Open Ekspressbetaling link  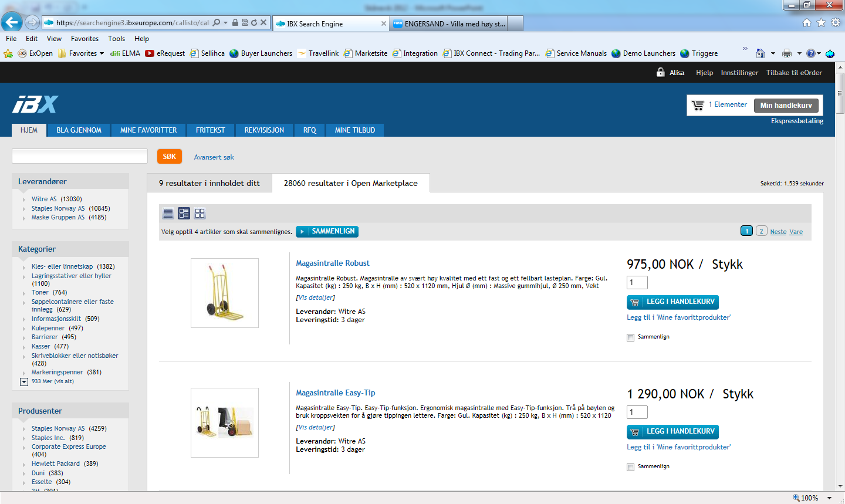[x=797, y=121]
